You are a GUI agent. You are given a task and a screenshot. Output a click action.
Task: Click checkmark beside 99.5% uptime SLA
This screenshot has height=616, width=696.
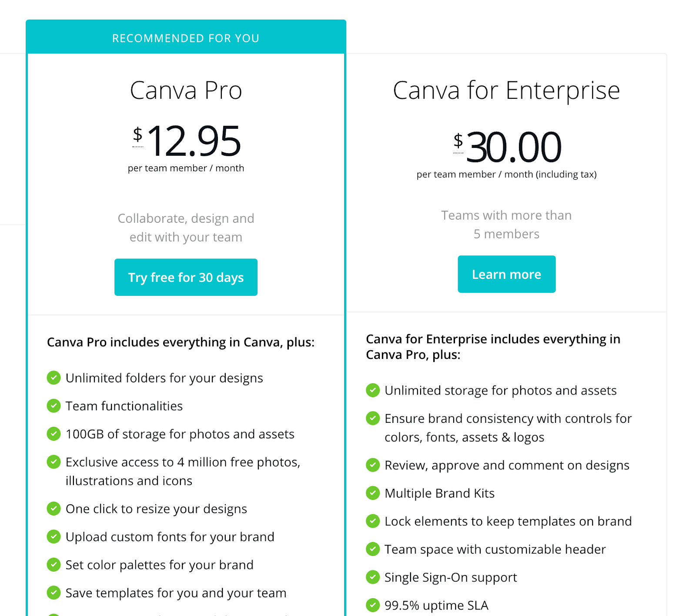point(373,605)
